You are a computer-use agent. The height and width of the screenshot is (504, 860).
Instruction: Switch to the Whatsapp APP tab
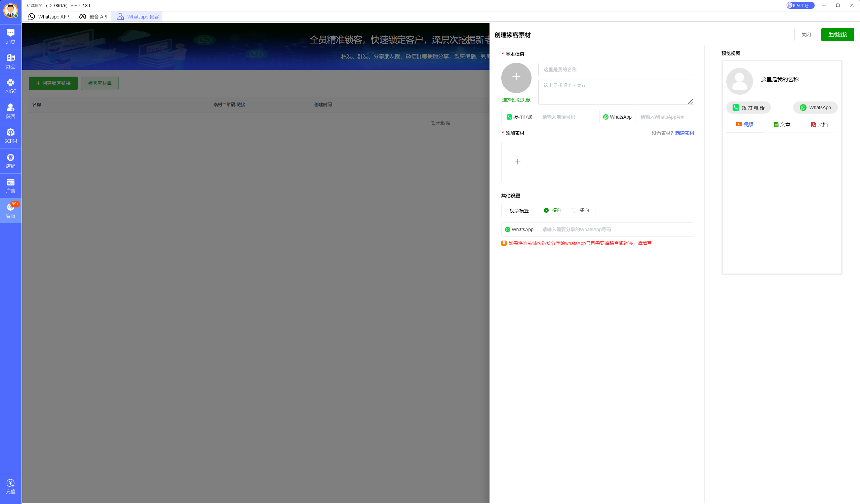click(x=49, y=17)
